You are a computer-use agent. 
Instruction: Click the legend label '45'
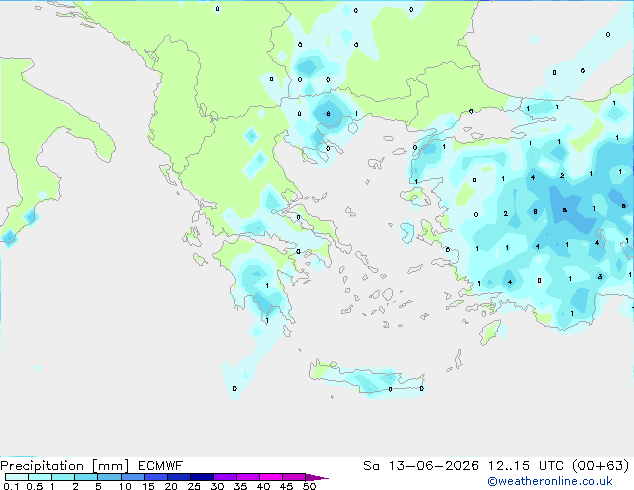(x=287, y=486)
